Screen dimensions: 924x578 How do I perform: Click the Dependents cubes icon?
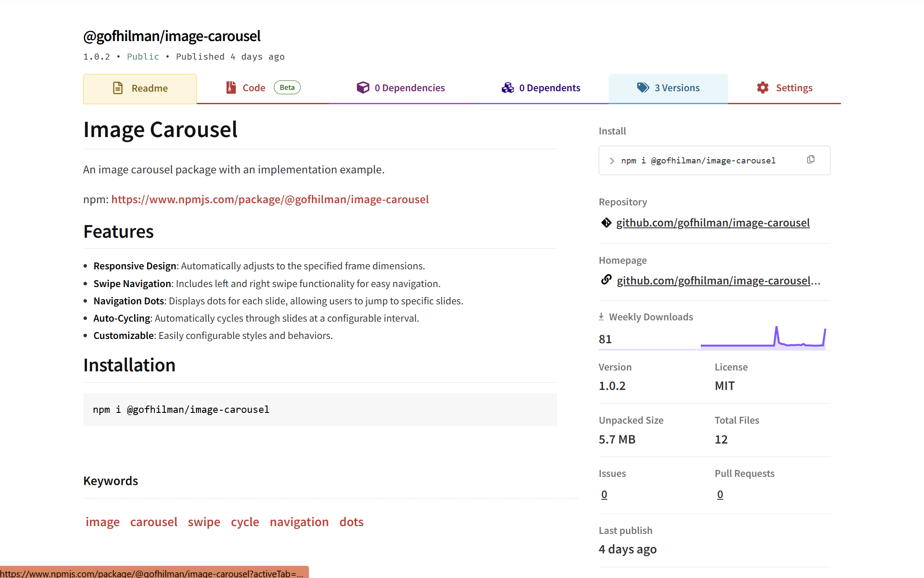(508, 88)
